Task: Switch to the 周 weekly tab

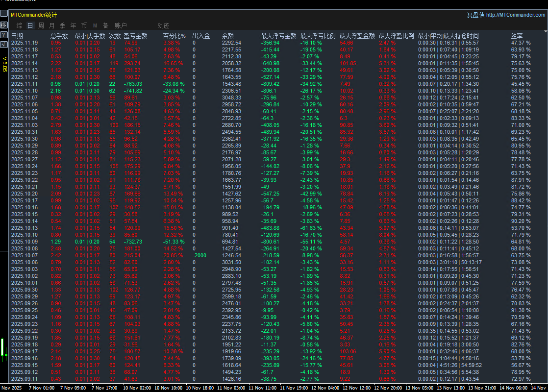Action: point(41,25)
